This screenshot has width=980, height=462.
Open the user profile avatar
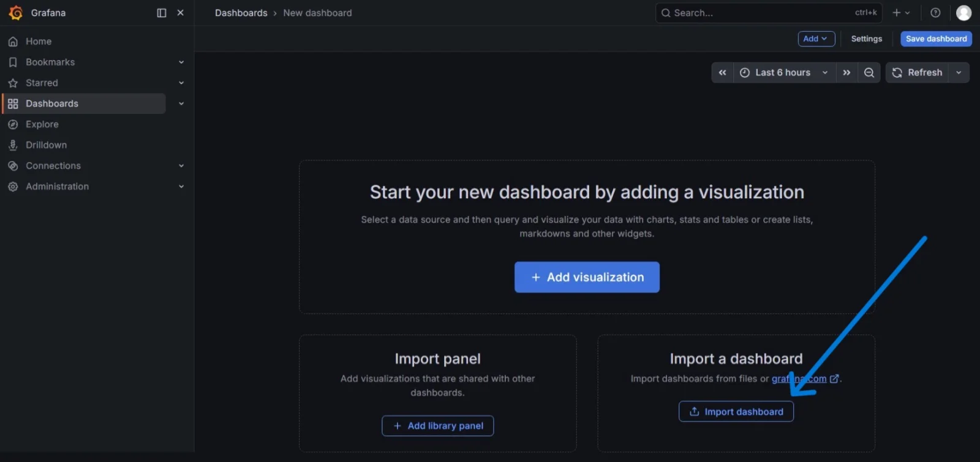[963, 13]
